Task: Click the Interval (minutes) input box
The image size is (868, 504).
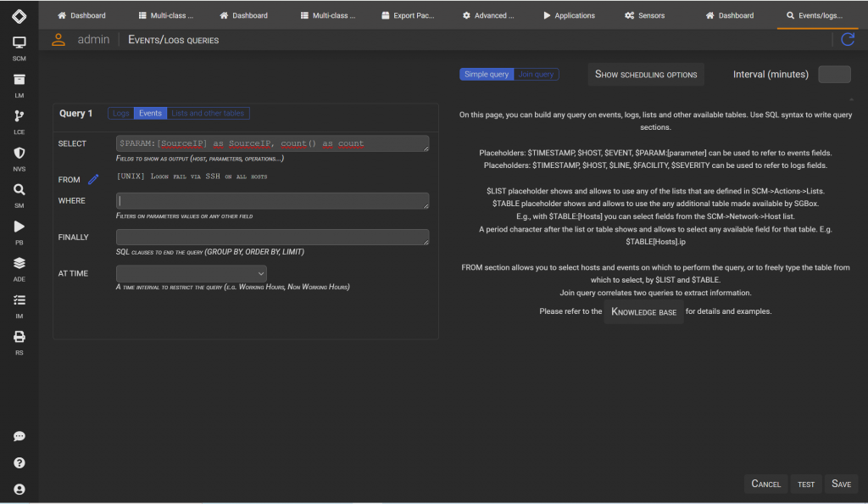Action: tap(834, 74)
